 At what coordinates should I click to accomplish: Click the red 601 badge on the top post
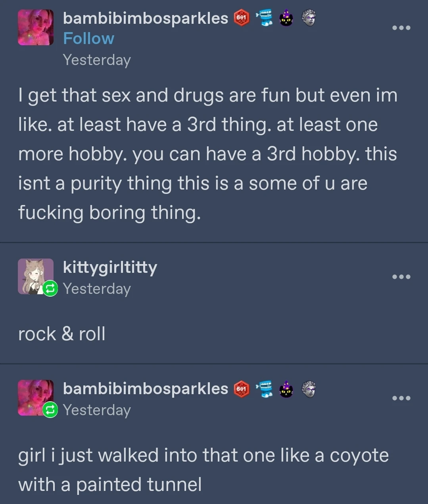(242, 18)
